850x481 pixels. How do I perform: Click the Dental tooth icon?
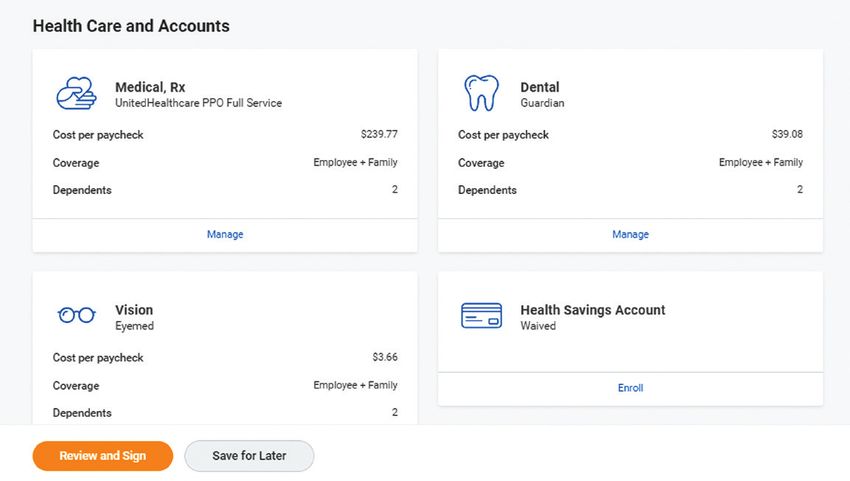pos(481,93)
